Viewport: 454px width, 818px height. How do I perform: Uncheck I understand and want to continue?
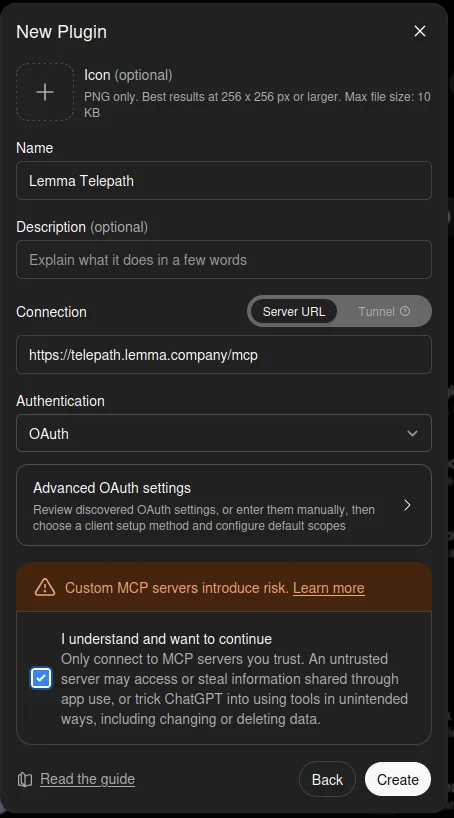pos(41,678)
